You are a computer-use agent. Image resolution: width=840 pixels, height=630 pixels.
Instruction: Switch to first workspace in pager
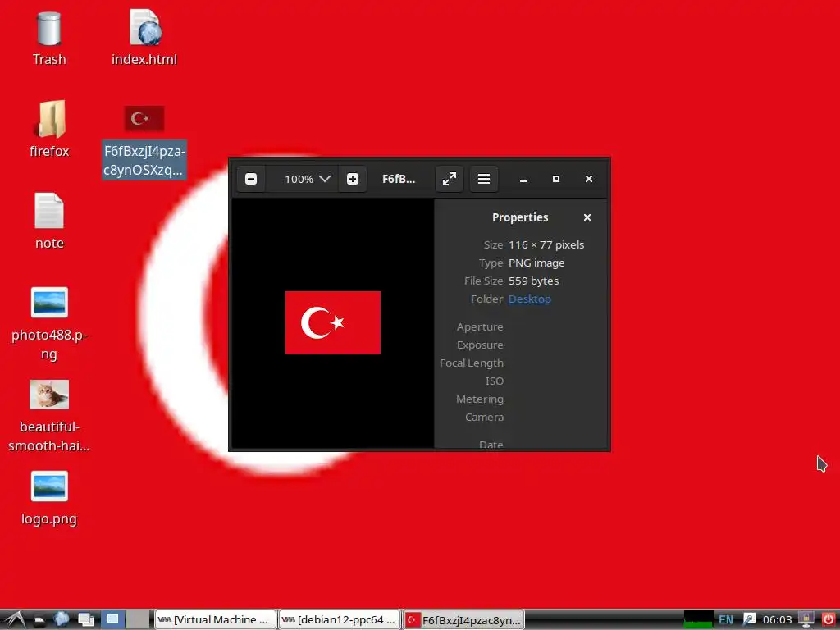coord(113,619)
